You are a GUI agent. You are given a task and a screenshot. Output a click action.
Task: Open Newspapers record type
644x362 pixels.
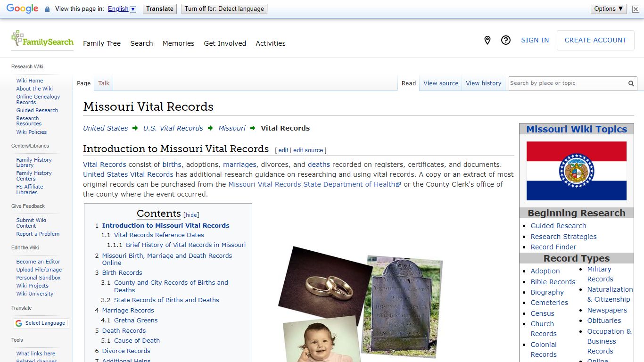(x=607, y=310)
